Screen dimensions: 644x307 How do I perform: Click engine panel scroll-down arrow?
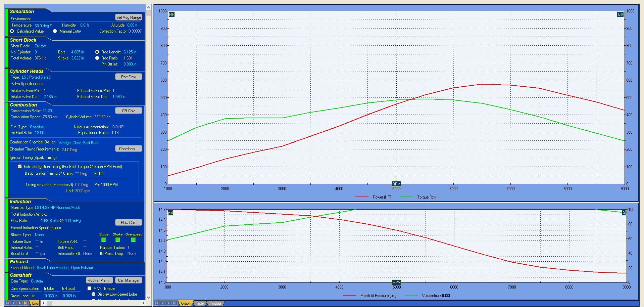[x=149, y=297]
